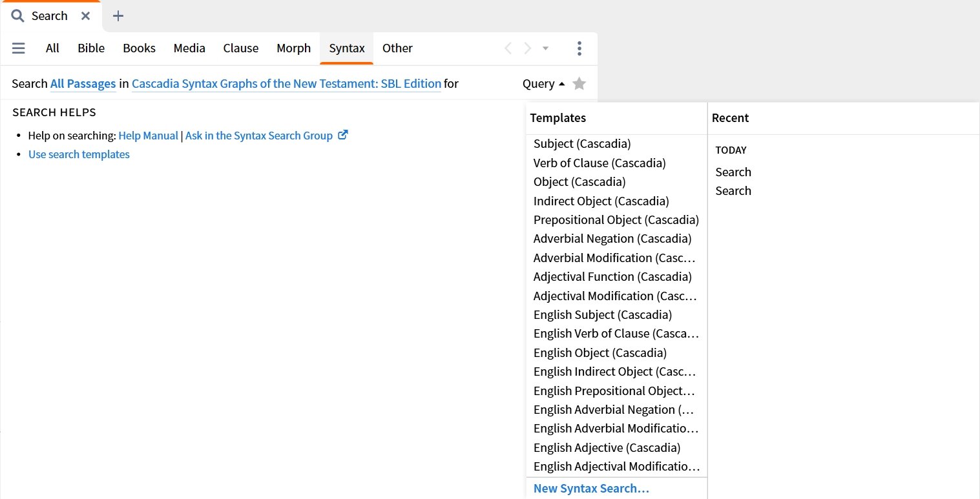Image resolution: width=980 pixels, height=499 pixels.
Task: Switch to the Clause search tab
Action: (x=241, y=48)
